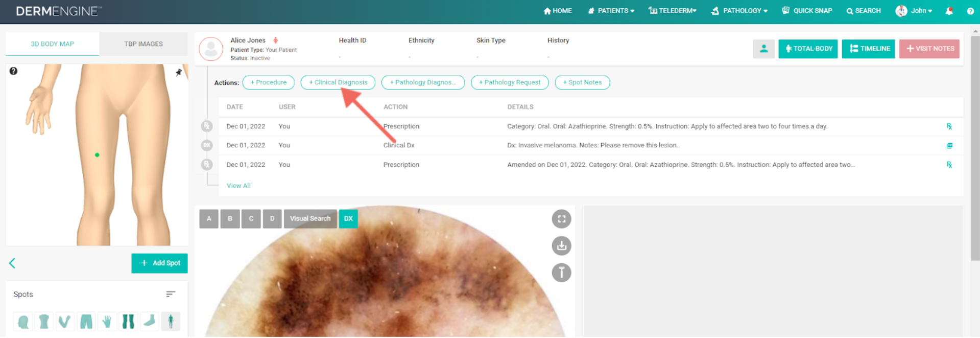Click the Total-Body button
980x338 pixels.
pos(808,49)
